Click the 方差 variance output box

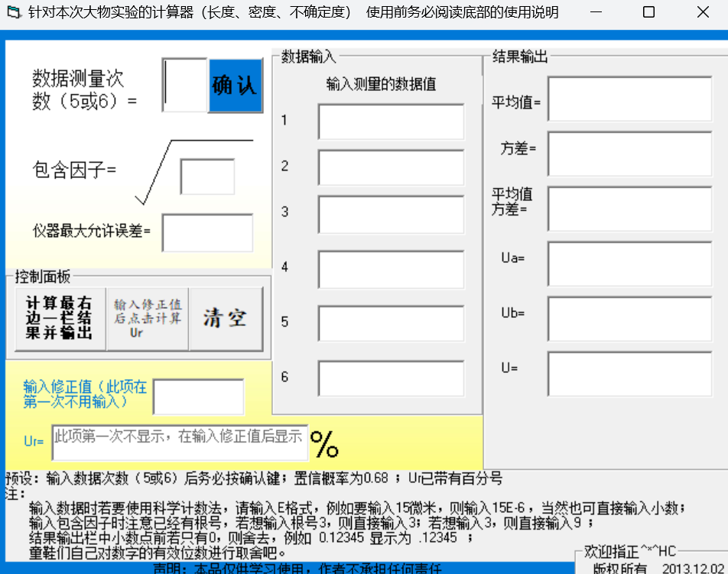point(629,153)
